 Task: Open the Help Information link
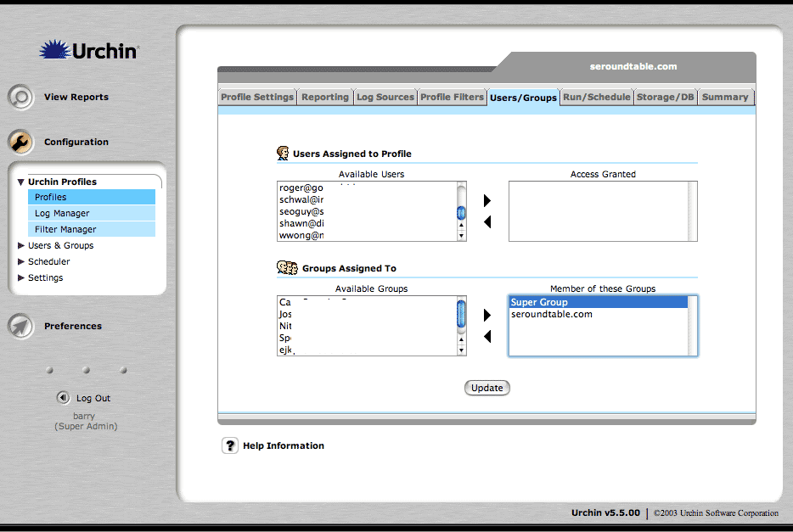click(284, 445)
